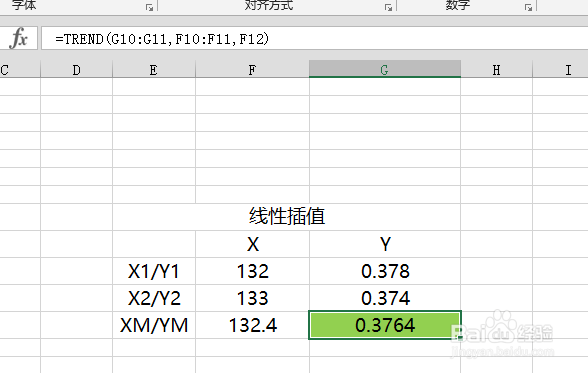
Task: Click the fx insert function icon
Action: (19, 38)
